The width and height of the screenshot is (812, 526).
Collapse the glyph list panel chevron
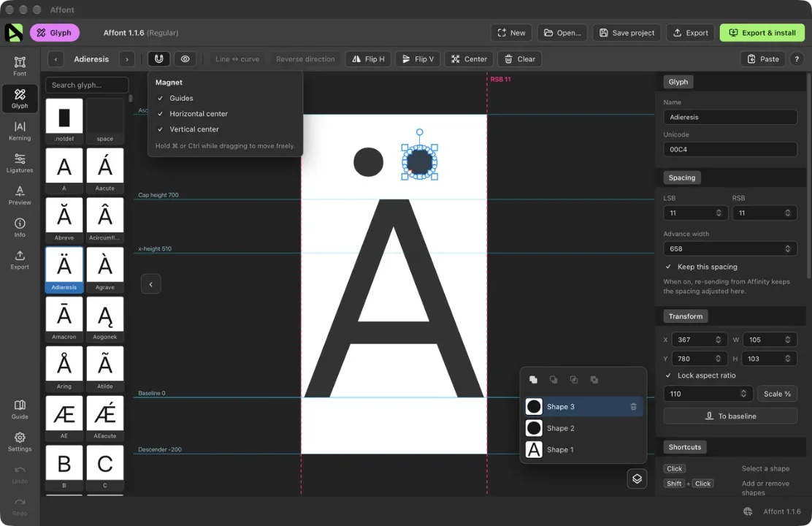pyautogui.click(x=150, y=284)
